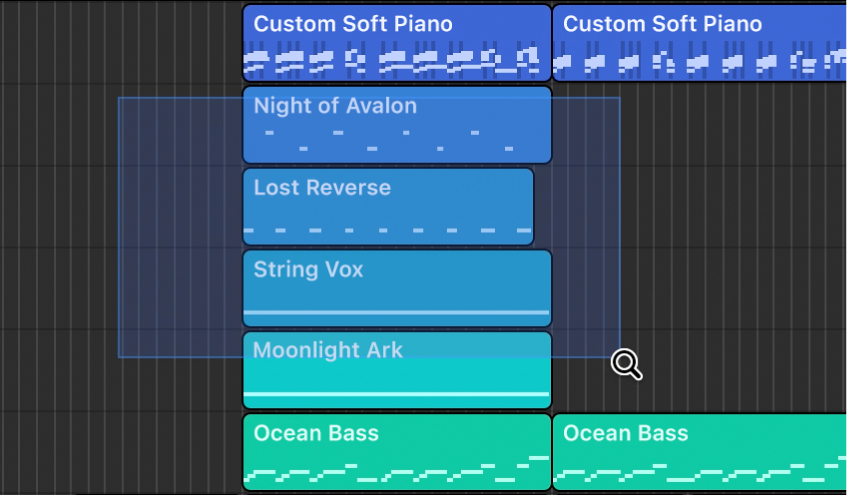849x497 pixels.
Task: Select the Lost Reverse region
Action: [388, 207]
